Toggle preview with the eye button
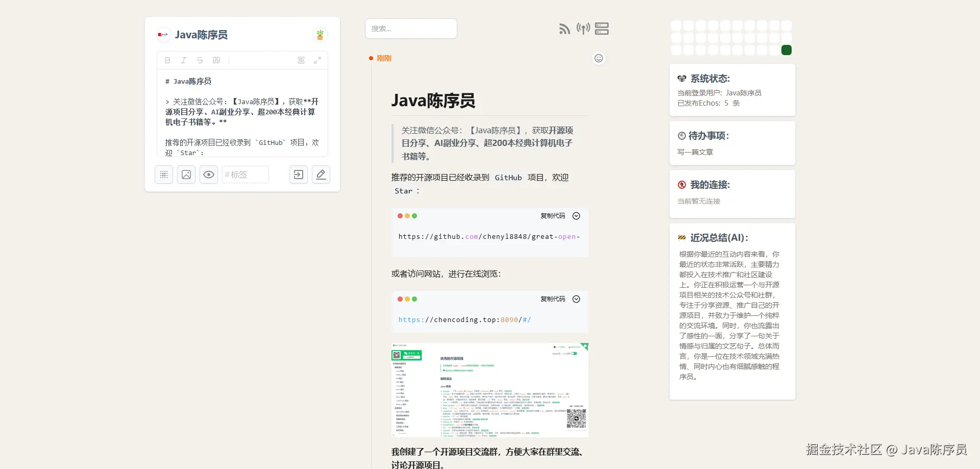 pos(209,175)
